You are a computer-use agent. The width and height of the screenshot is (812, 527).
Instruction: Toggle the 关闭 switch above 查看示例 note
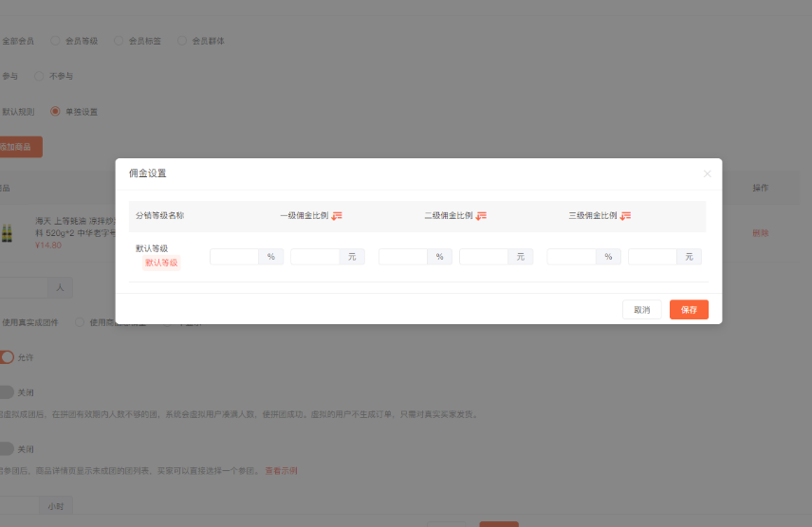[x=7, y=449]
